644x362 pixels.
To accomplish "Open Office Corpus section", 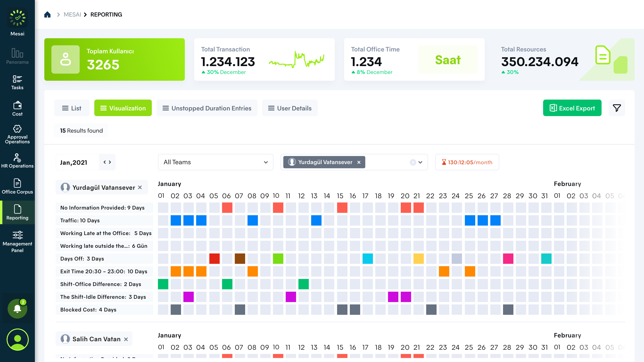I will (17, 187).
